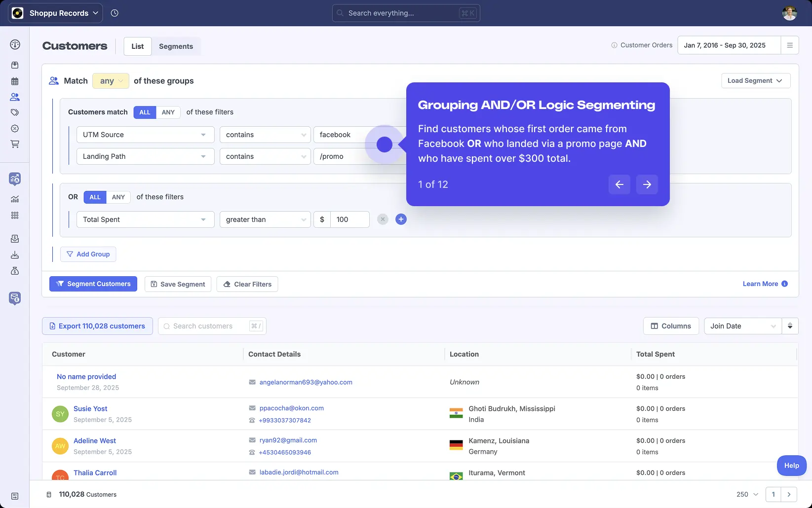
Task: Select the List tab under Customers
Action: (x=137, y=46)
